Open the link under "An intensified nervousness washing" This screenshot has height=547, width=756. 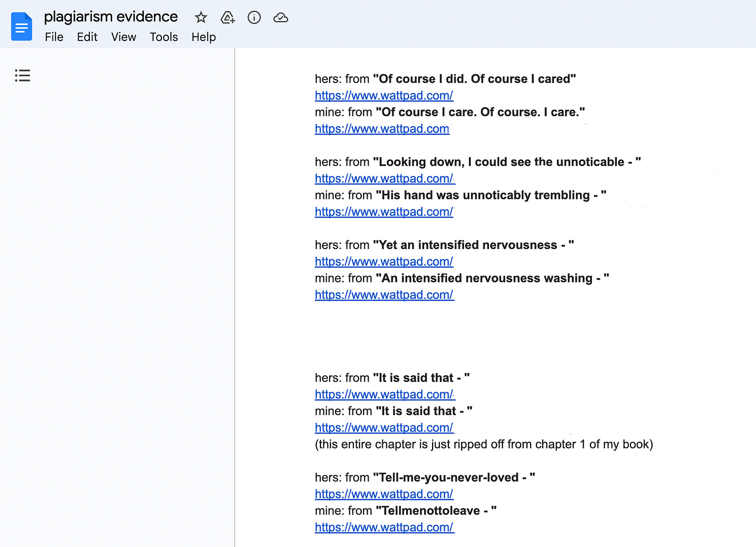(384, 295)
